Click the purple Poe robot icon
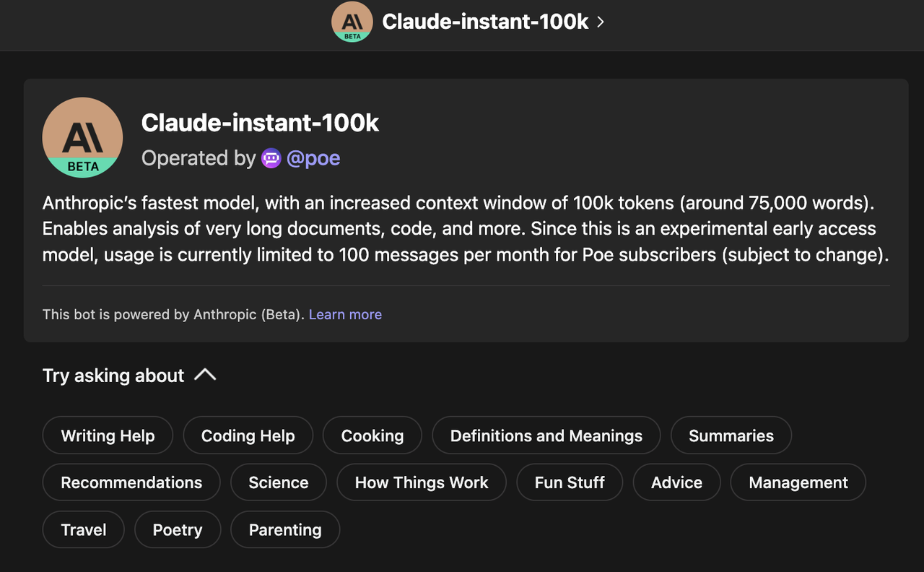924x572 pixels. tap(271, 158)
